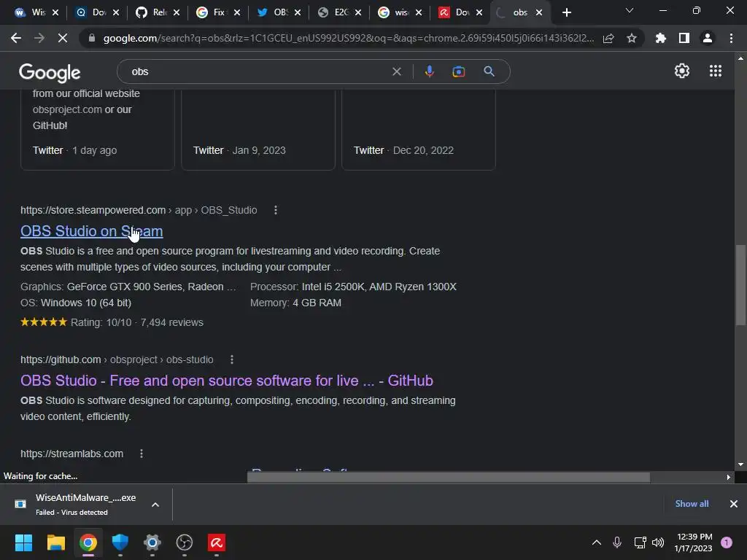Click the vertical scrollbar thumb
747x560 pixels.
(740, 285)
